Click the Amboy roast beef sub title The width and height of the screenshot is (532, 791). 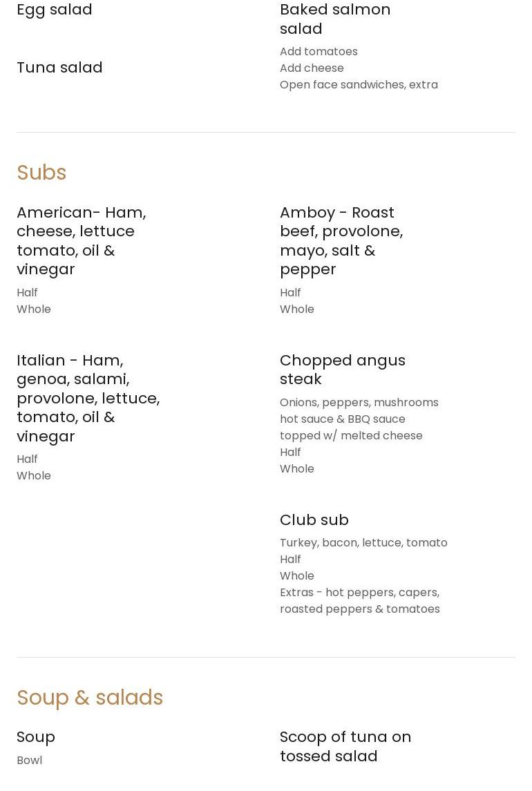[x=341, y=240]
